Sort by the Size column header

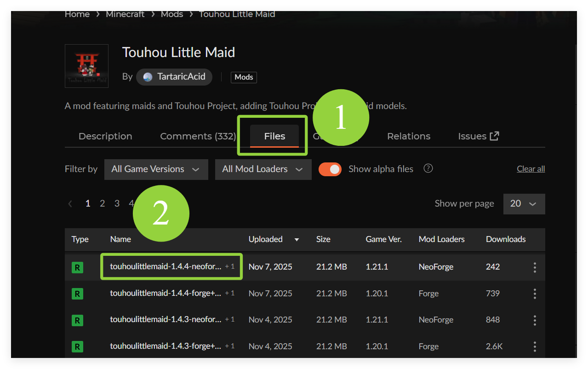pos(323,239)
